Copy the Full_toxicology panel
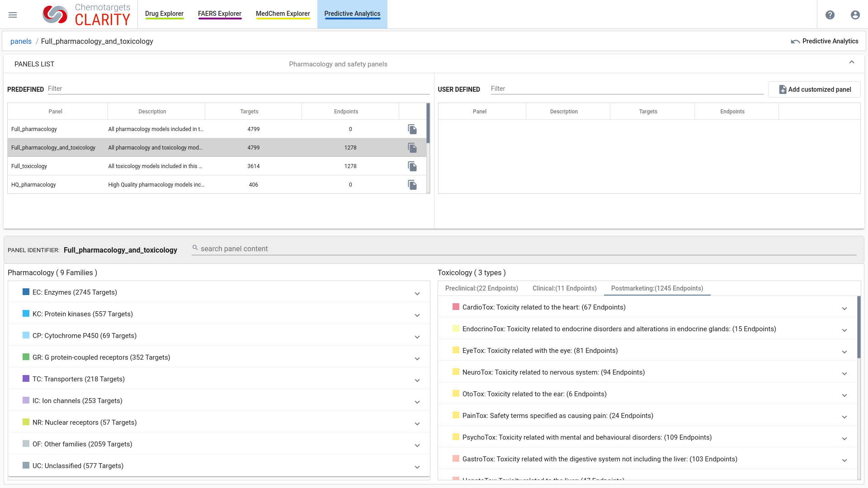Screen dimensions: 868x488 412,166
